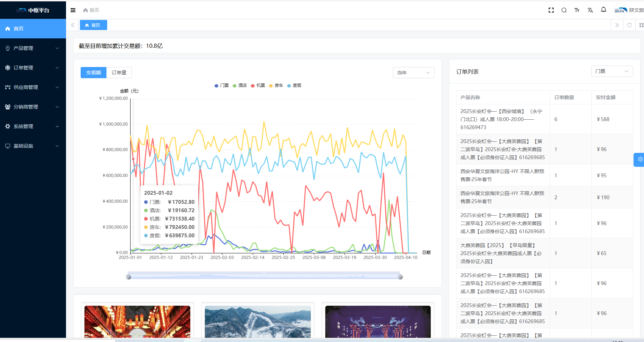Open language translation icon
This screenshot has width=644, height=342.
click(x=590, y=10)
